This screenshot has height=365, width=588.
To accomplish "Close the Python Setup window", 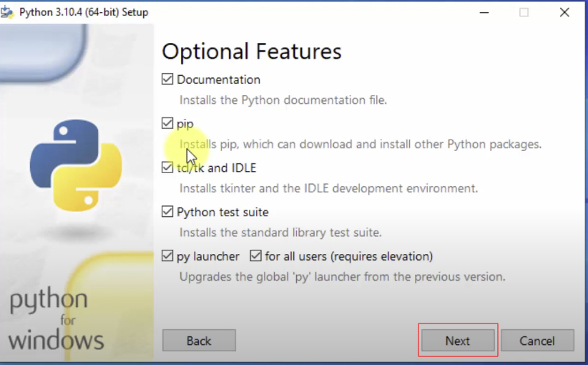I will [565, 12].
